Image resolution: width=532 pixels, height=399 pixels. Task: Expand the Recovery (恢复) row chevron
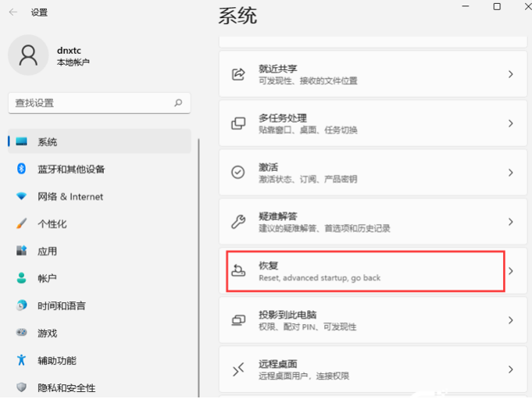(511, 271)
